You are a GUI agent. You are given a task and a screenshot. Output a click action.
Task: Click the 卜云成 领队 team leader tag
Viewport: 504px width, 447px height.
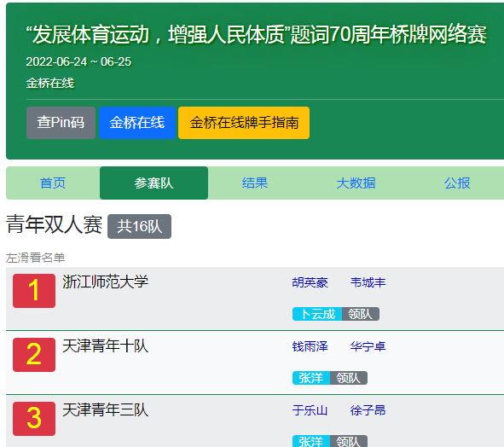point(336,314)
